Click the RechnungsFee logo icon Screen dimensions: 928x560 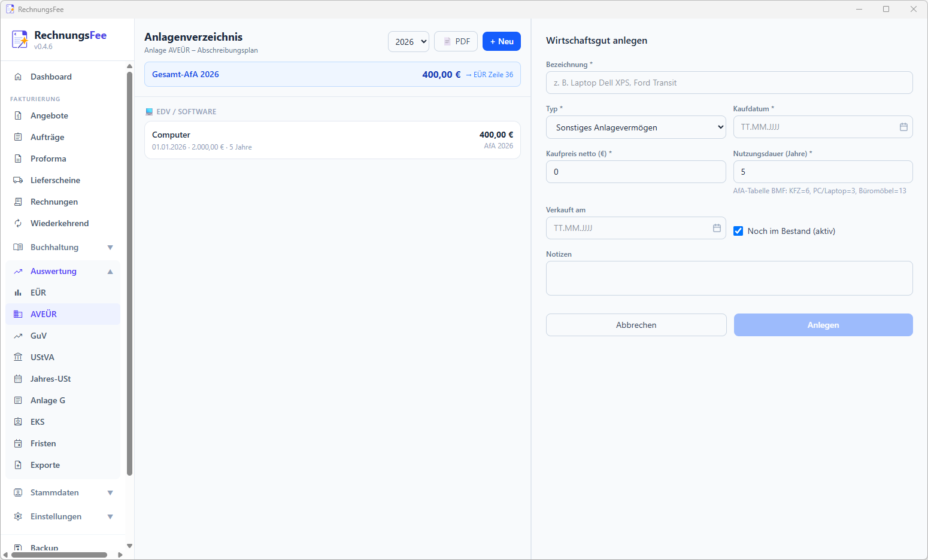20,39
